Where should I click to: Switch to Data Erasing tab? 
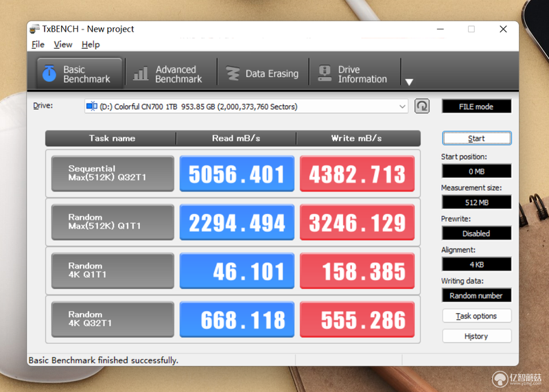point(263,73)
